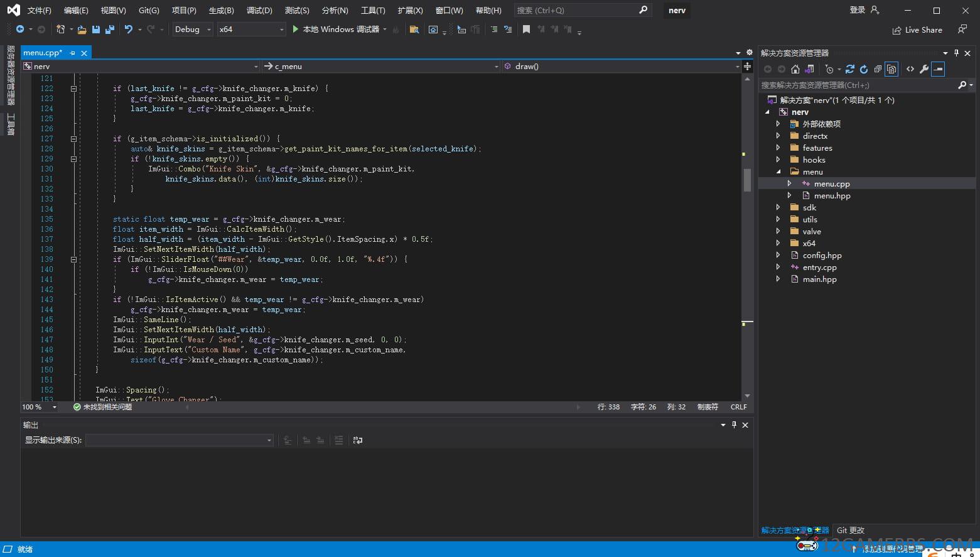Click the horizontal scrollbar right arrow

coord(578,407)
